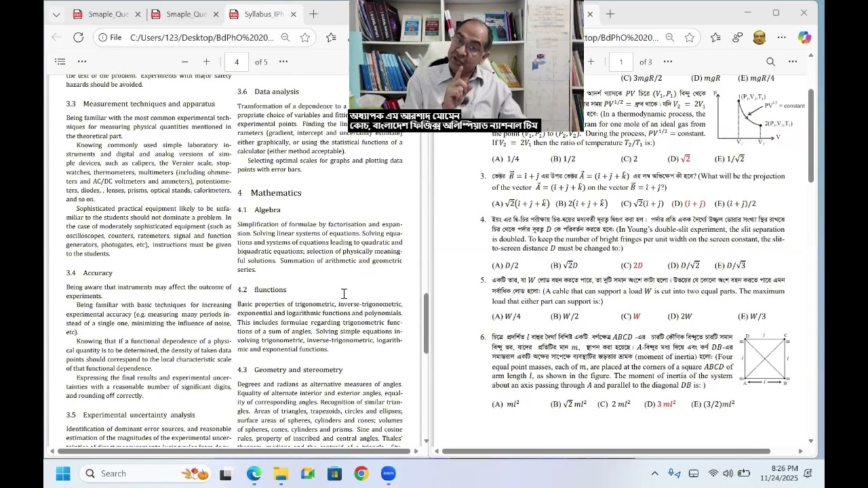This screenshot has height=488, width=868.
Task: Click the page number box showing 4
Action: (x=236, y=62)
